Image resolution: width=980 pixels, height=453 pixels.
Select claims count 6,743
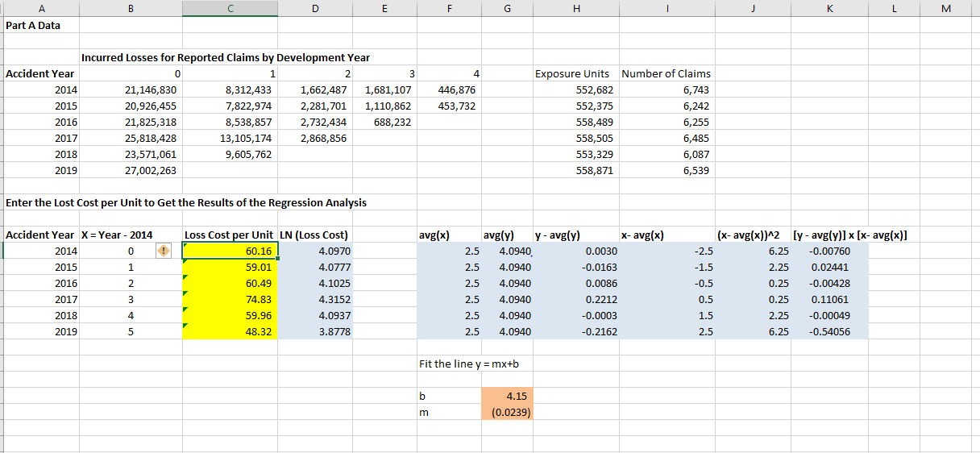(x=696, y=89)
